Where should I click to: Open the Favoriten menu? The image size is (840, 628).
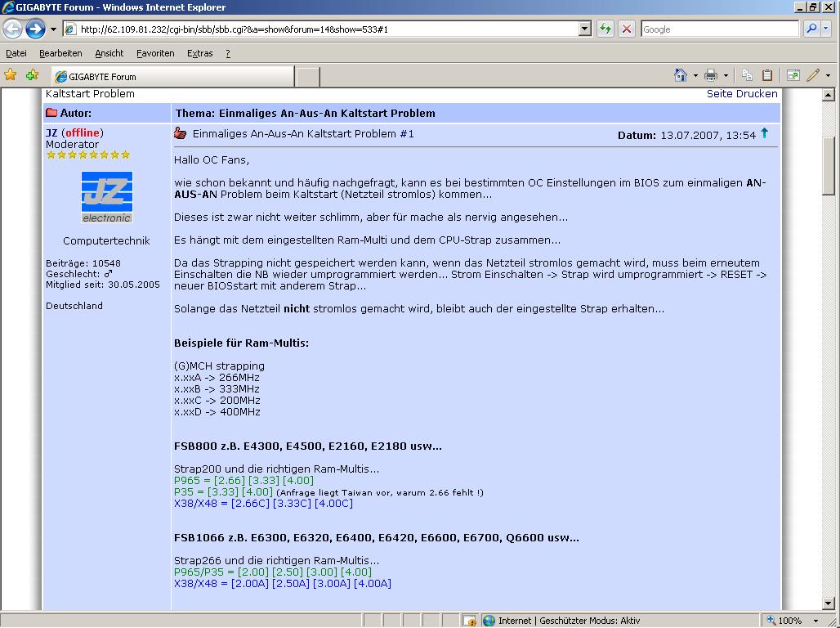155,53
